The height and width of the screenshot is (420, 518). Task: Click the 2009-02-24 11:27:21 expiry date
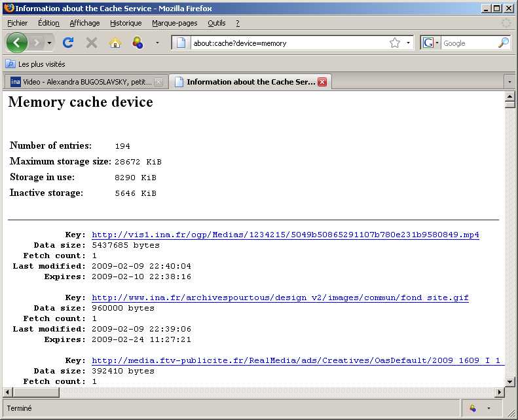click(141, 339)
